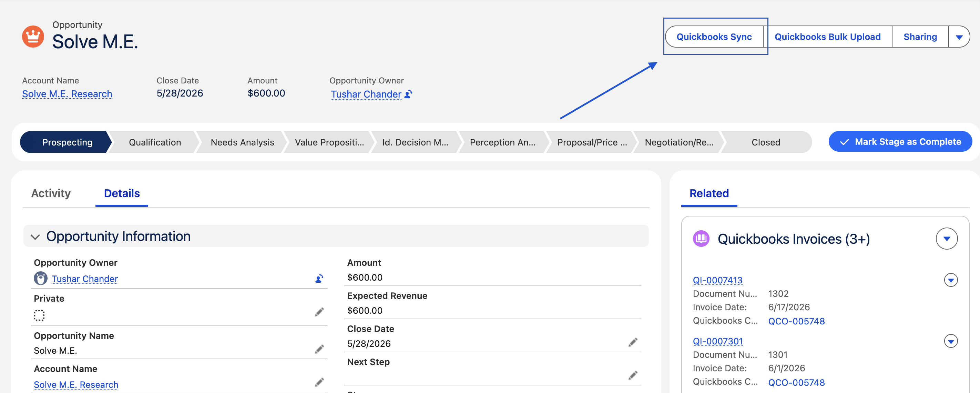980x393 pixels.
Task: Click Expected Revenue value $600.00
Action: pyautogui.click(x=365, y=311)
